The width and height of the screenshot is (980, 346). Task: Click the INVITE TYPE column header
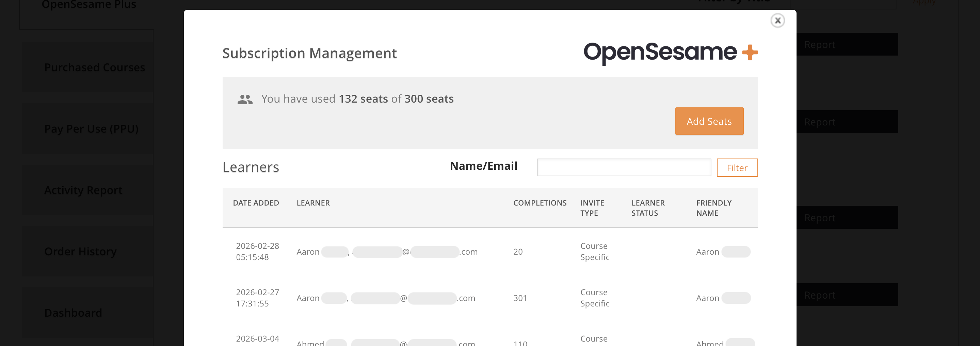click(x=592, y=208)
